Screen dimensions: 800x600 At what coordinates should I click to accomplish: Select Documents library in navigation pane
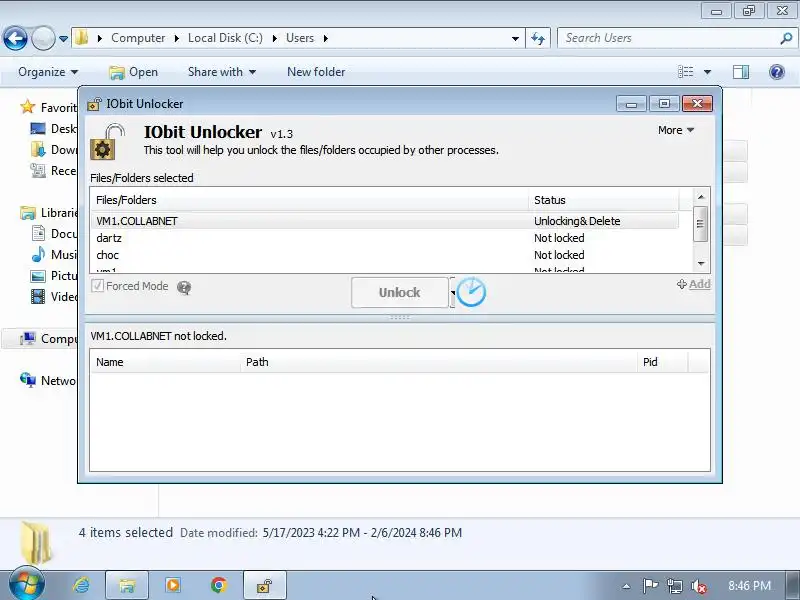53,233
